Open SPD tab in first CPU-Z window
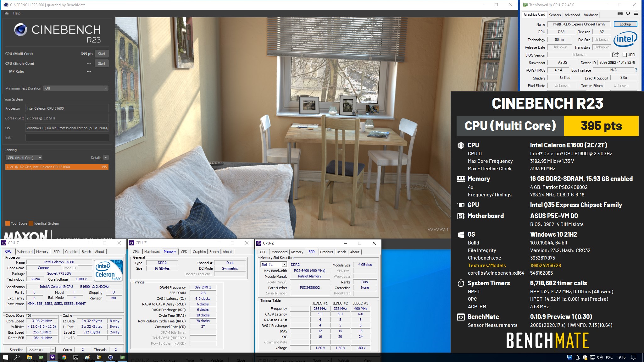644x362 pixels. pos(56,252)
